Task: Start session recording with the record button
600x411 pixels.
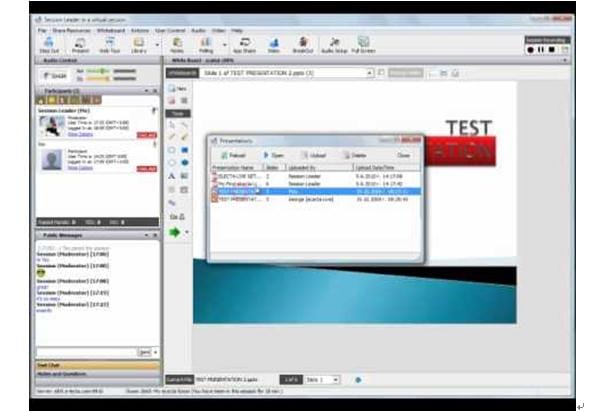Action: (530, 50)
